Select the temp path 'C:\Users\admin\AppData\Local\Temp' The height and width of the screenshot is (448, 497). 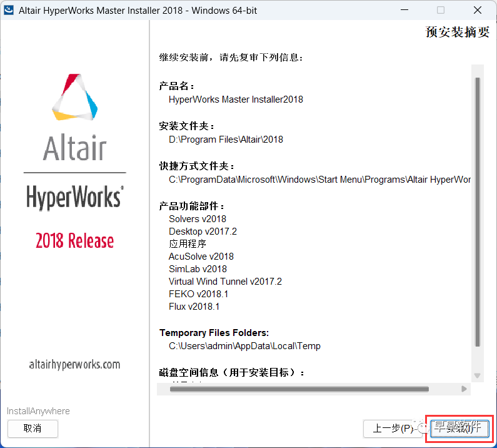point(244,346)
